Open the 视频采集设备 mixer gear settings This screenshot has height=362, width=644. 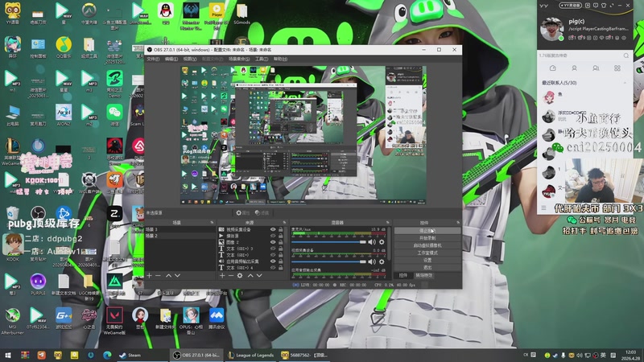[382, 262]
